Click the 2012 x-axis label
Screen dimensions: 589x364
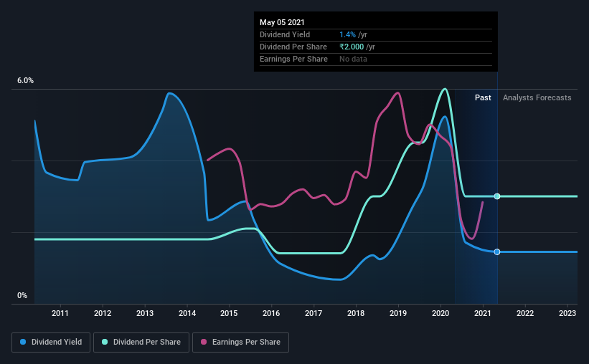tap(103, 313)
